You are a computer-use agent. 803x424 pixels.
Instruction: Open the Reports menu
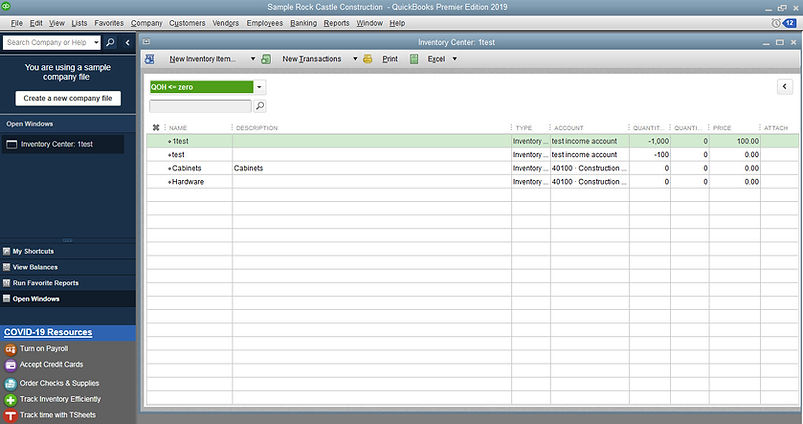[336, 23]
